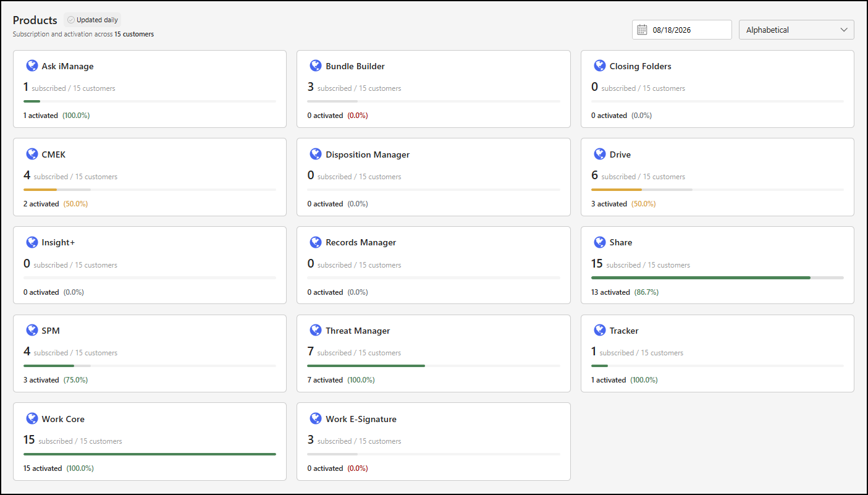This screenshot has width=868, height=495.
Task: Click the Work Core globe icon
Action: pyautogui.click(x=32, y=418)
